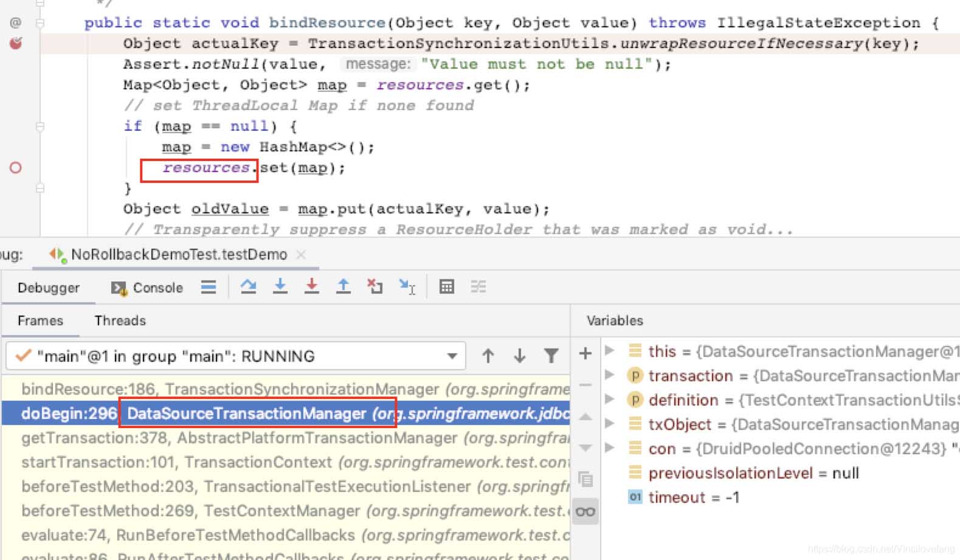Move to next frame with down arrow
This screenshot has width=960, height=560.
click(519, 356)
